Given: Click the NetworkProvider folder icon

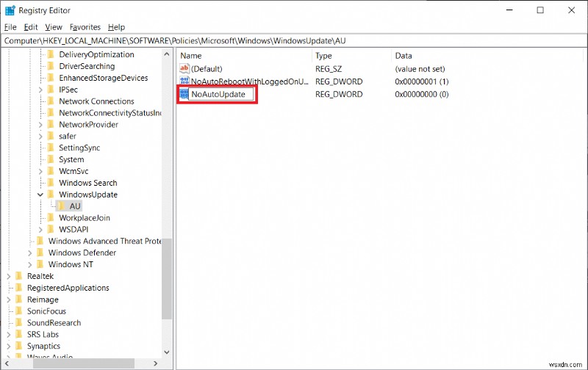Looking at the screenshot, I should (51, 124).
